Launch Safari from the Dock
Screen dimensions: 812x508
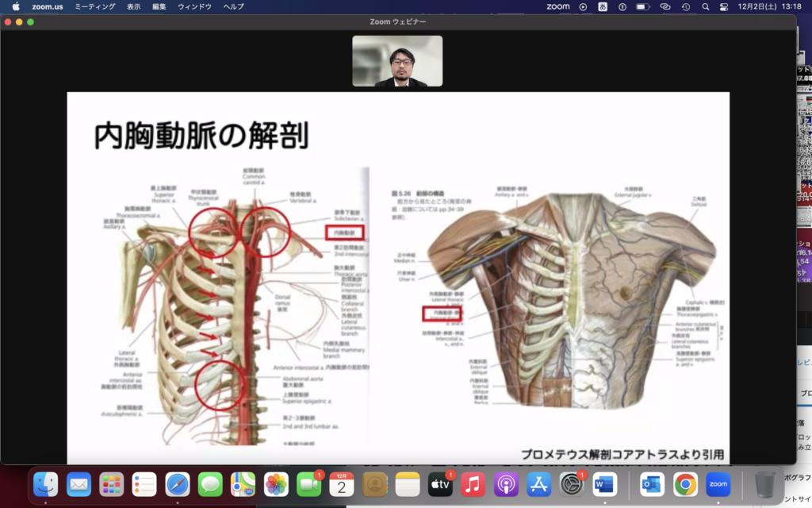(177, 483)
